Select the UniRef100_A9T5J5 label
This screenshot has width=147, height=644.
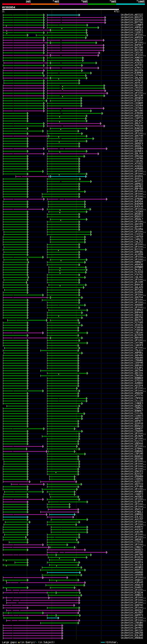tap(132, 83)
